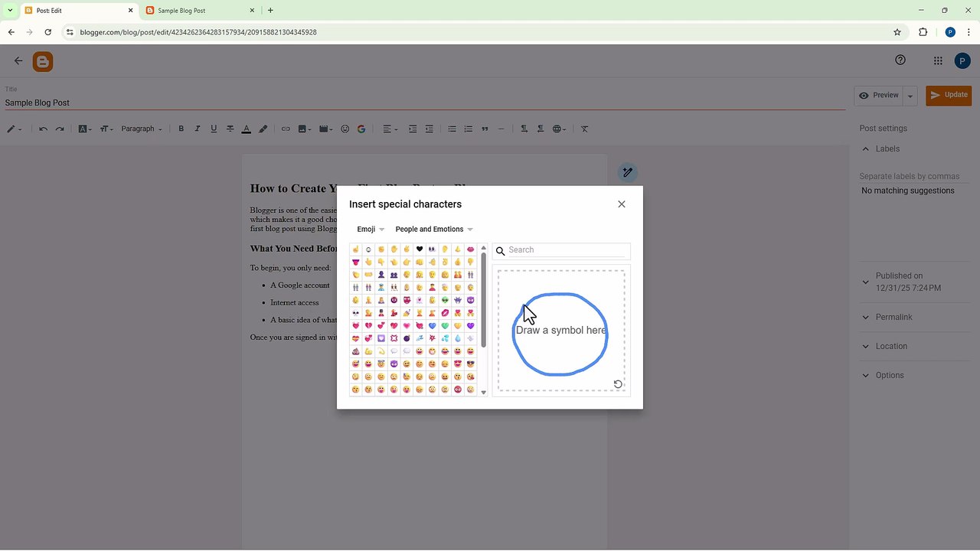Open the Preview dropdown arrow
This screenshot has width=980, height=551.
[x=910, y=96]
